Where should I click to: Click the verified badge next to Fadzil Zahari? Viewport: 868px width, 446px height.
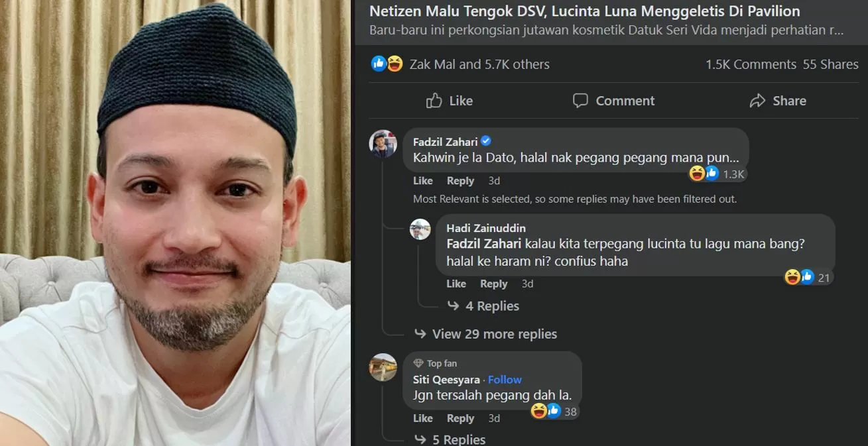(x=486, y=141)
